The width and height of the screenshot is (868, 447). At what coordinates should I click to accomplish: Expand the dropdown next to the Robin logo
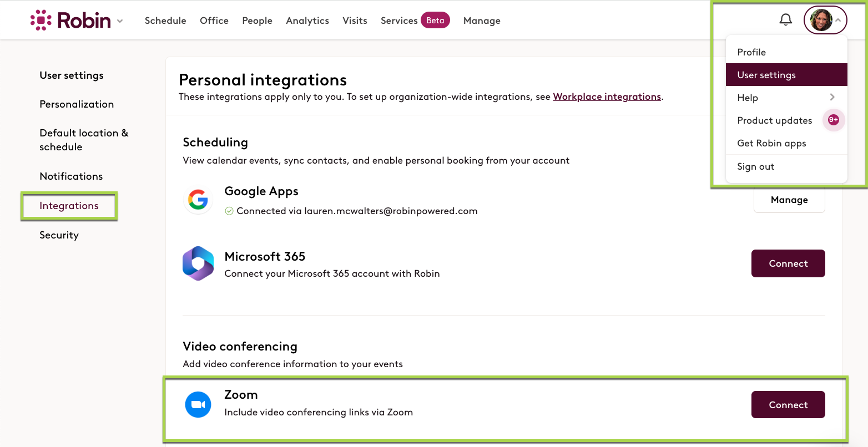point(120,21)
